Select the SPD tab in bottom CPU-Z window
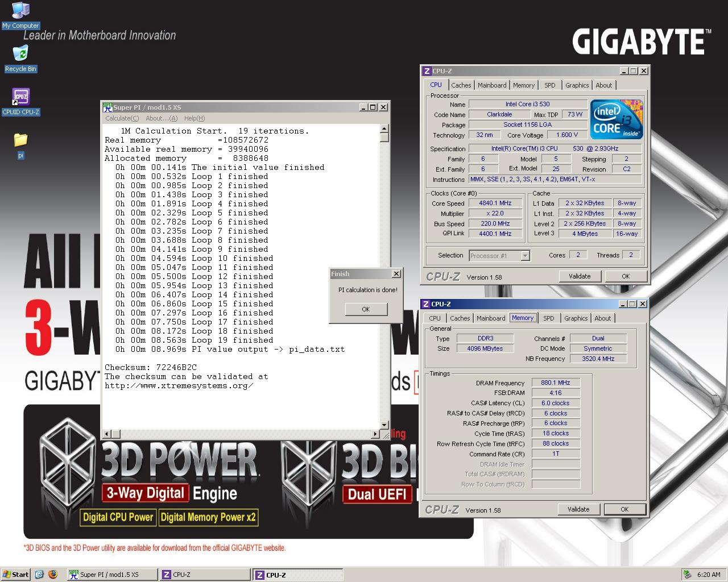Screen dimensions: 728x582 click(548, 318)
